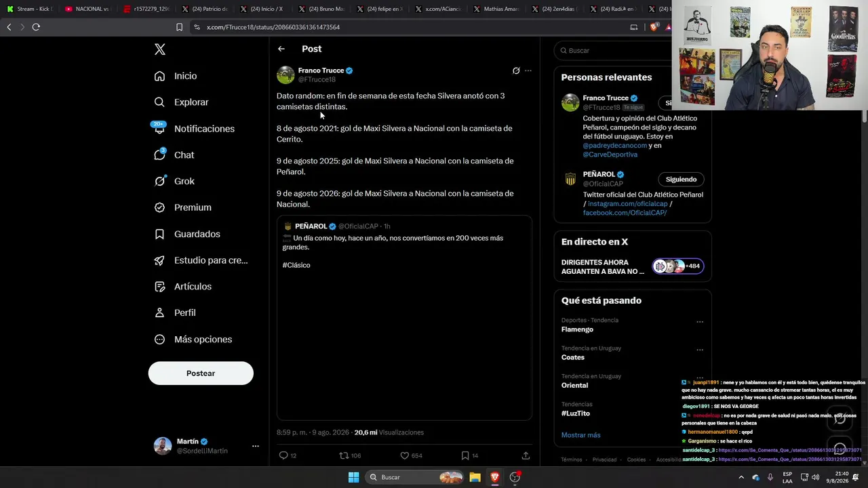The width and height of the screenshot is (868, 488).
Task: Click the browser bookmark page icon
Action: click(179, 27)
